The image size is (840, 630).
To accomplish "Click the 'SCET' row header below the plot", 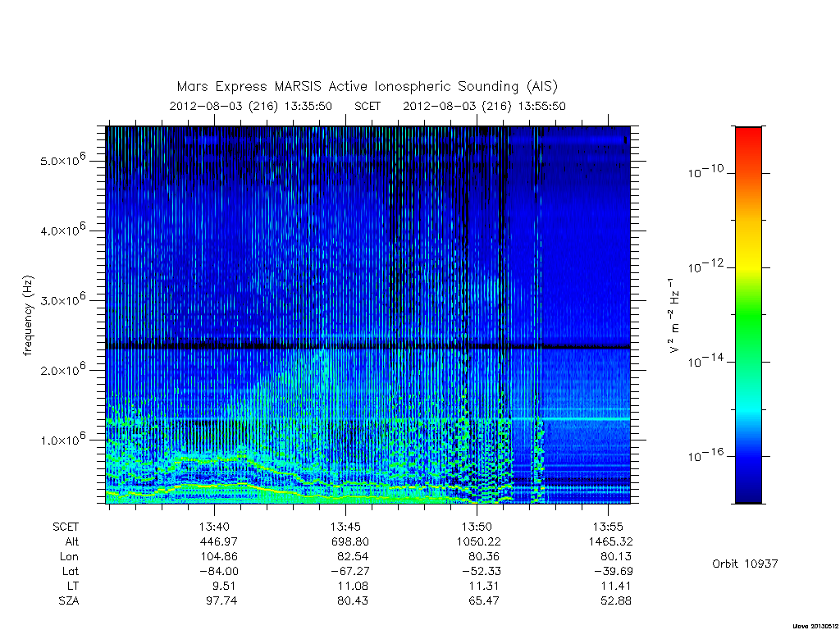I will 66,527.
